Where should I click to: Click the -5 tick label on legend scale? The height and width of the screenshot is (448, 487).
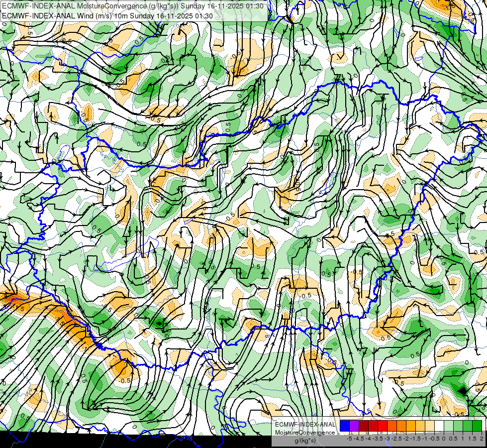pos(349,439)
